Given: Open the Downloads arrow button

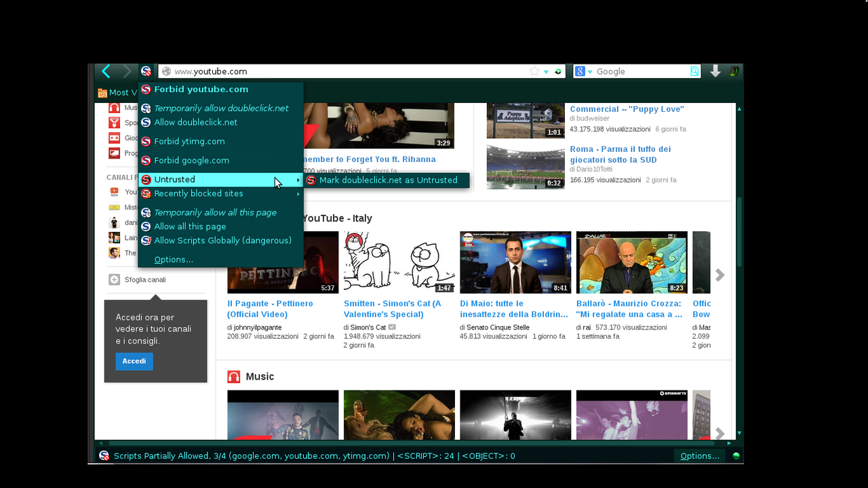Looking at the screenshot, I should coord(715,71).
